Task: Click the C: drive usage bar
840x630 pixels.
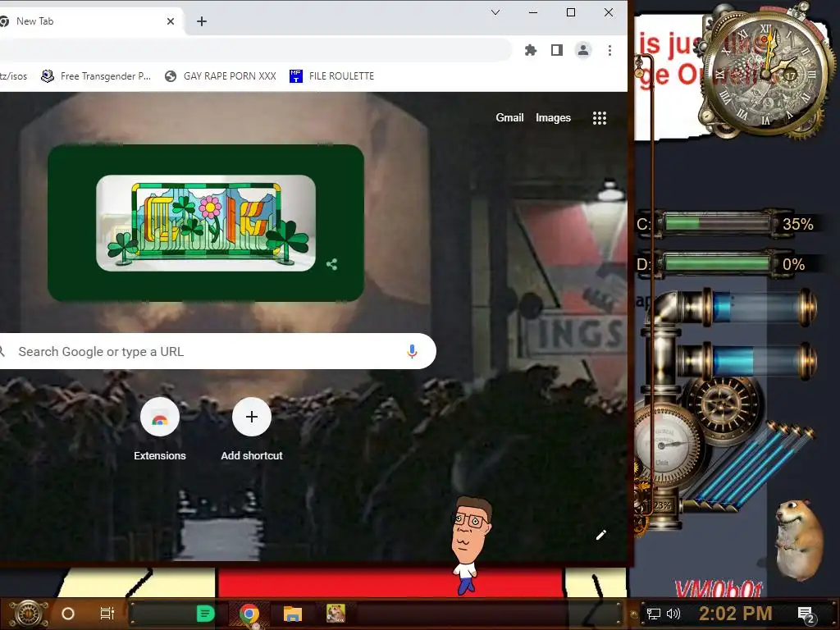Action: [717, 223]
